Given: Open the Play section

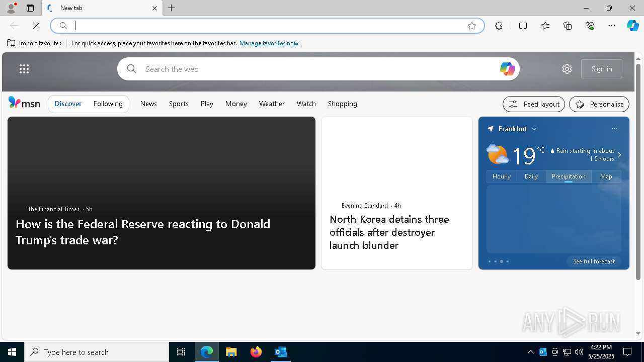Looking at the screenshot, I should 207,104.
